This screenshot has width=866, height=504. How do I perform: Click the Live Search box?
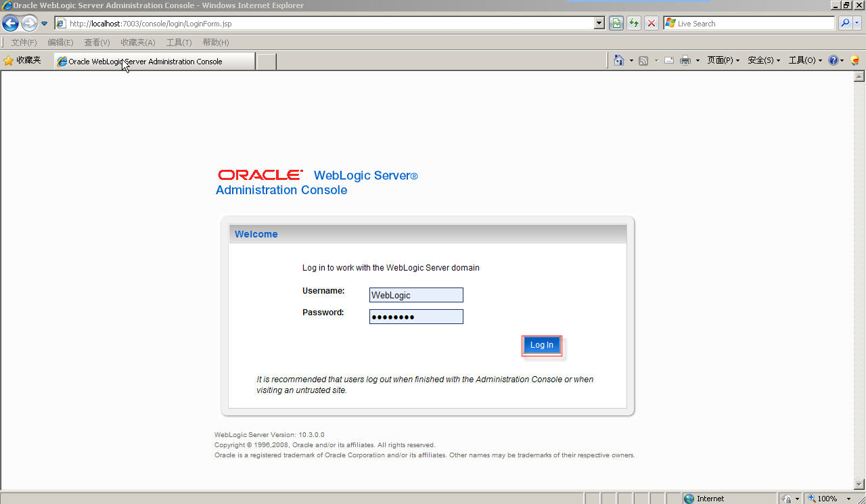point(750,24)
